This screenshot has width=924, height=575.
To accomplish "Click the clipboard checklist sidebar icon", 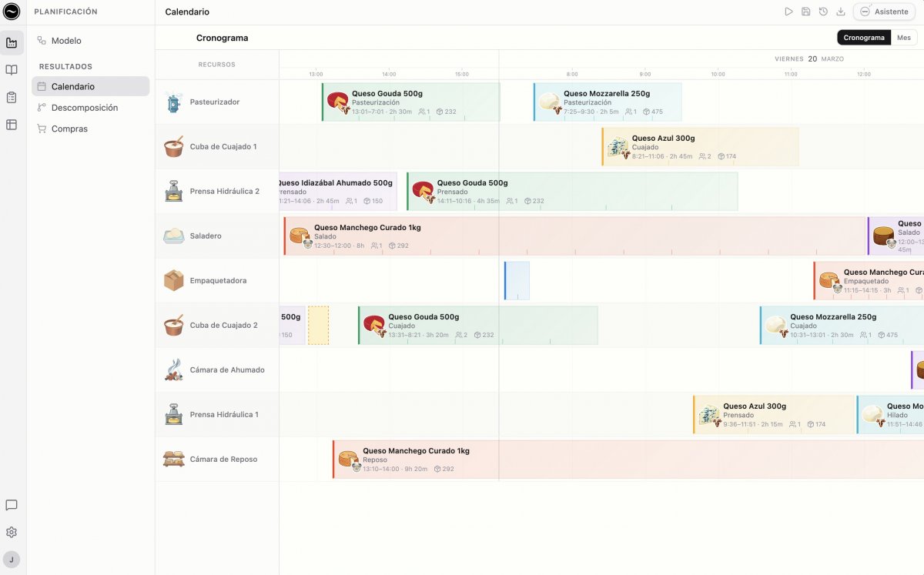I will (12, 97).
